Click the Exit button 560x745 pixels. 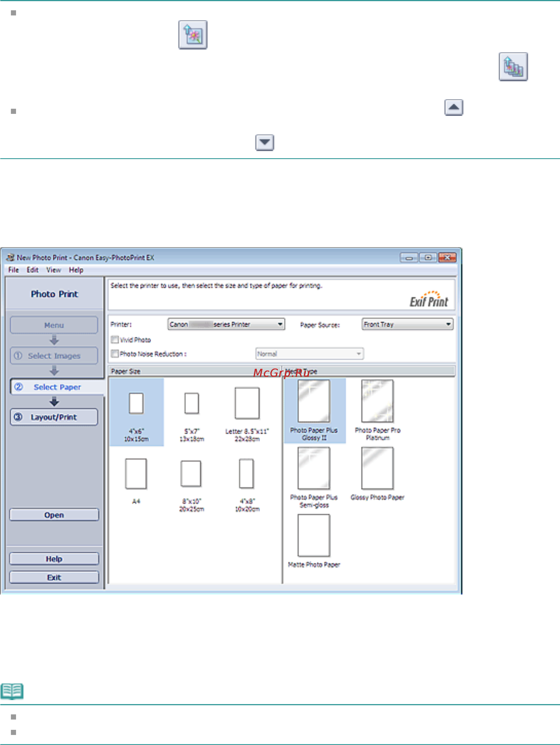tap(54, 577)
